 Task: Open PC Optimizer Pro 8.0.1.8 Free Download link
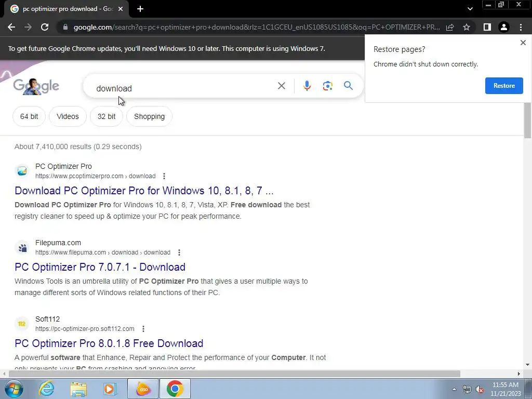(109, 343)
